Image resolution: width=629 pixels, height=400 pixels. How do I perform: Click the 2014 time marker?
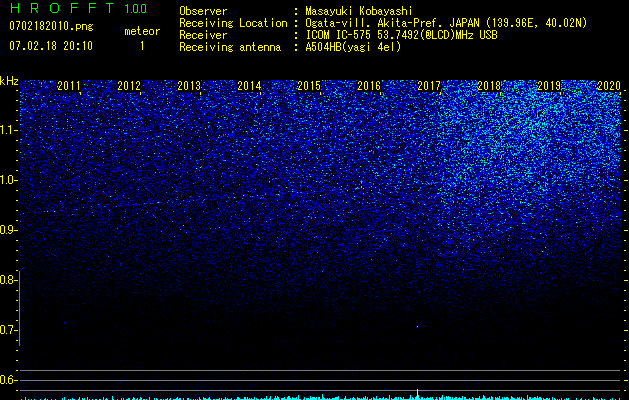tap(249, 86)
